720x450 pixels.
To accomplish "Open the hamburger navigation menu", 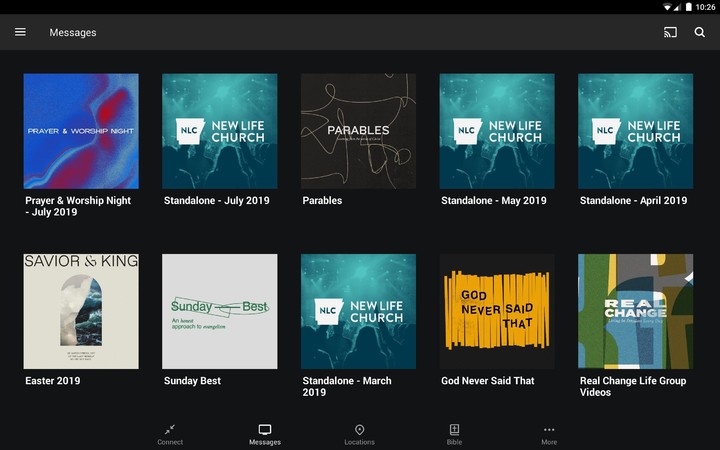I will [x=20, y=32].
